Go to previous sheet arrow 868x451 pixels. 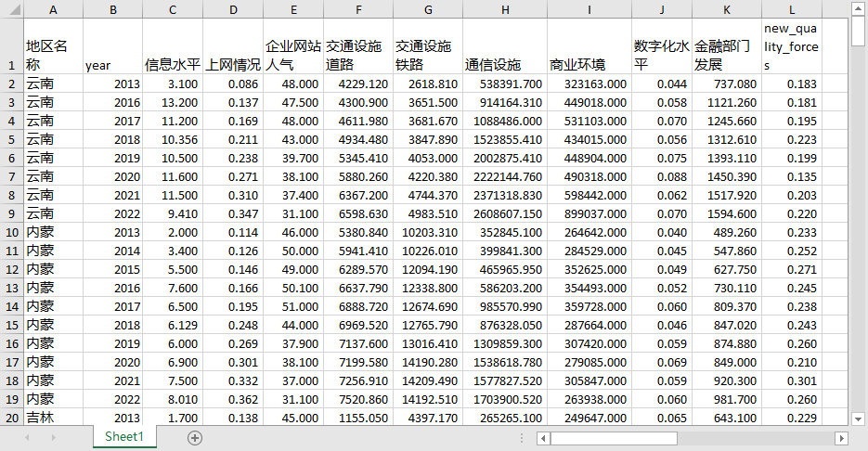click(27, 438)
